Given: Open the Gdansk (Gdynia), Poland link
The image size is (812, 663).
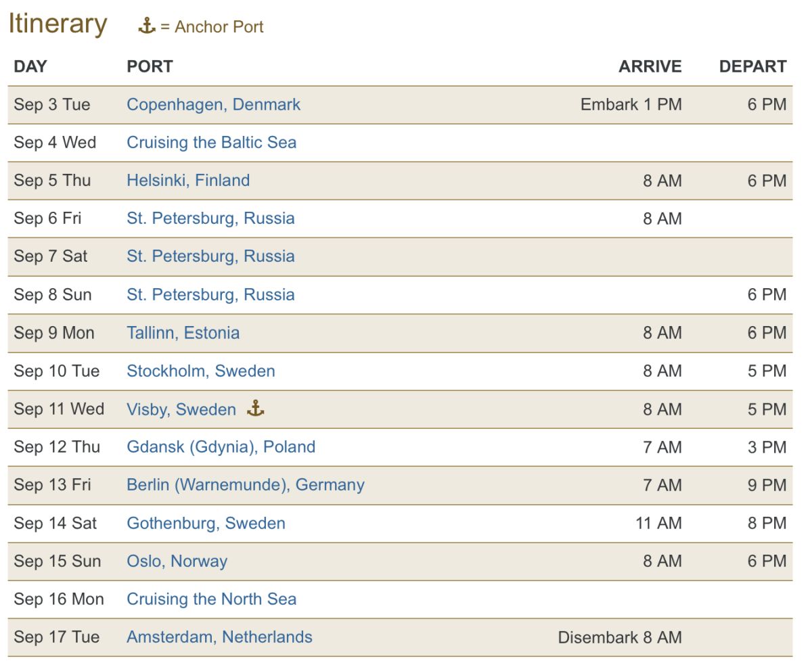Looking at the screenshot, I should (x=221, y=447).
